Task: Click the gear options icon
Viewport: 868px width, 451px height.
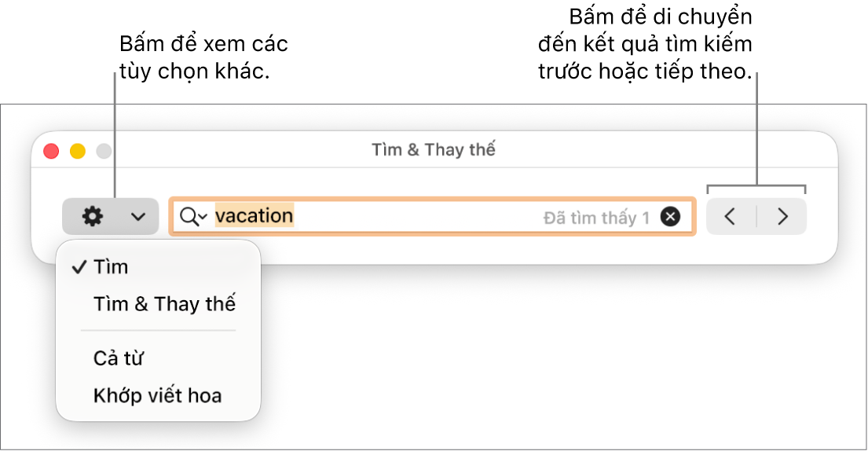Action: 93,216
